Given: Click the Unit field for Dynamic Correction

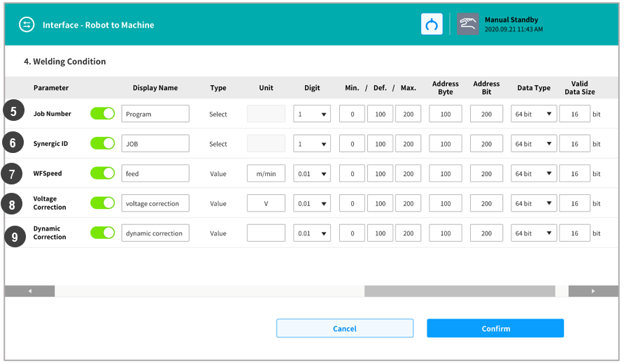Looking at the screenshot, I should click(x=266, y=233).
